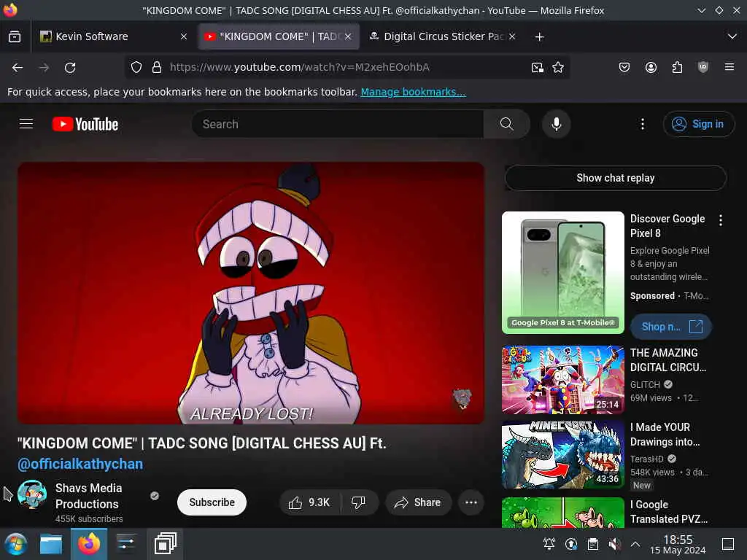
Task: Toggle the muted volume tray icon
Action: point(614,544)
